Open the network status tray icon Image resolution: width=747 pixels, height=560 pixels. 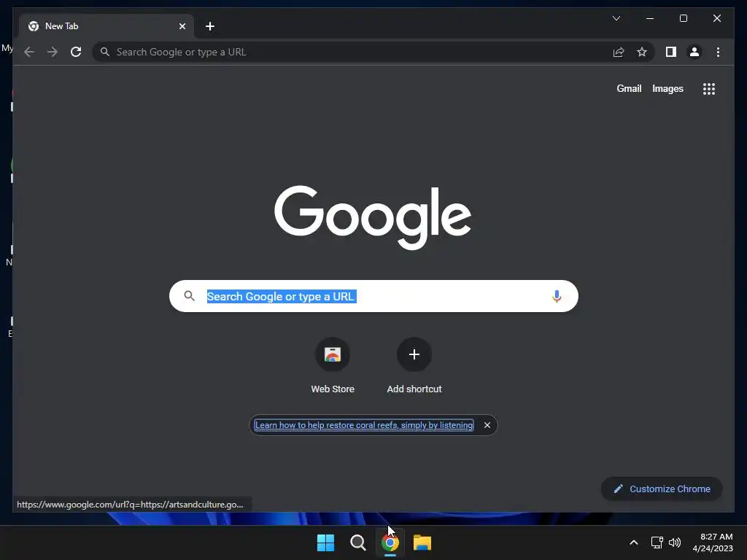pyautogui.click(x=657, y=542)
